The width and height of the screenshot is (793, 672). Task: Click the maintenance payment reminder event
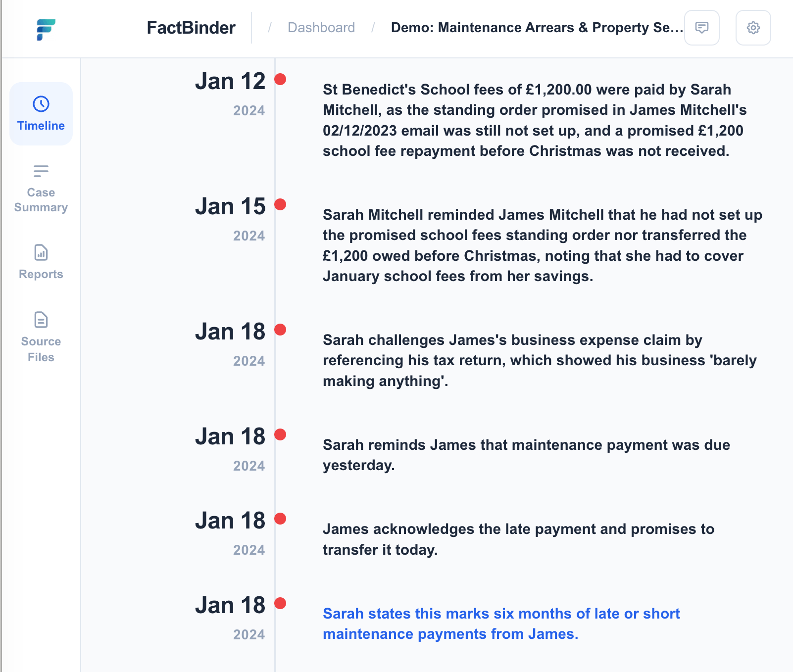pos(526,455)
